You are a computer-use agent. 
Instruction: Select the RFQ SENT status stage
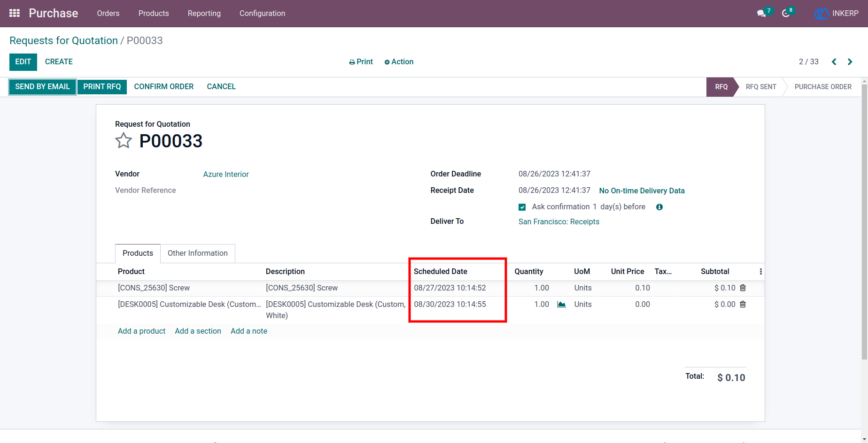click(x=761, y=87)
